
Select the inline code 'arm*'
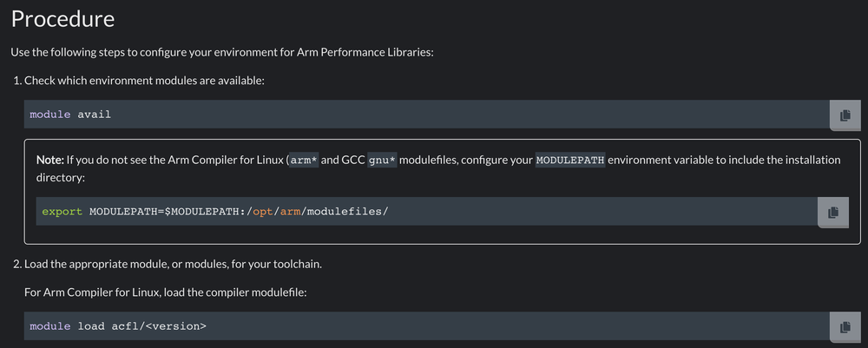[x=305, y=161]
